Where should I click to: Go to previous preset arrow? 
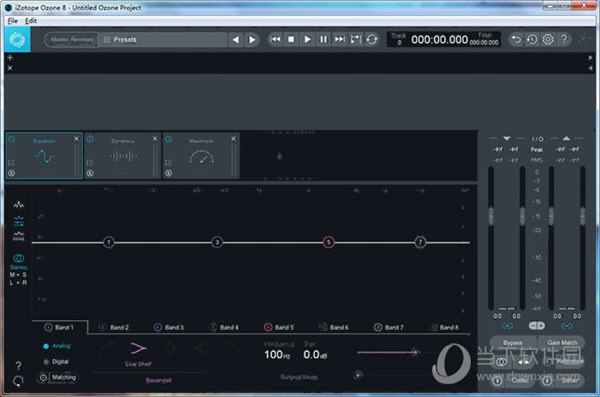[236, 39]
